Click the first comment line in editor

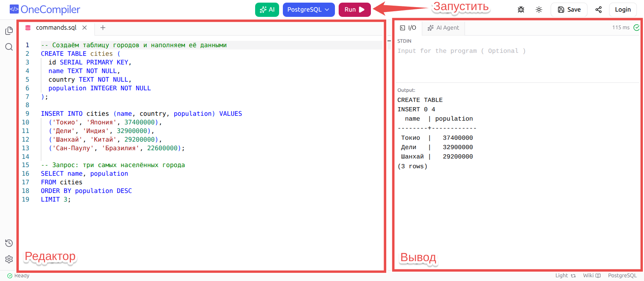(x=134, y=45)
